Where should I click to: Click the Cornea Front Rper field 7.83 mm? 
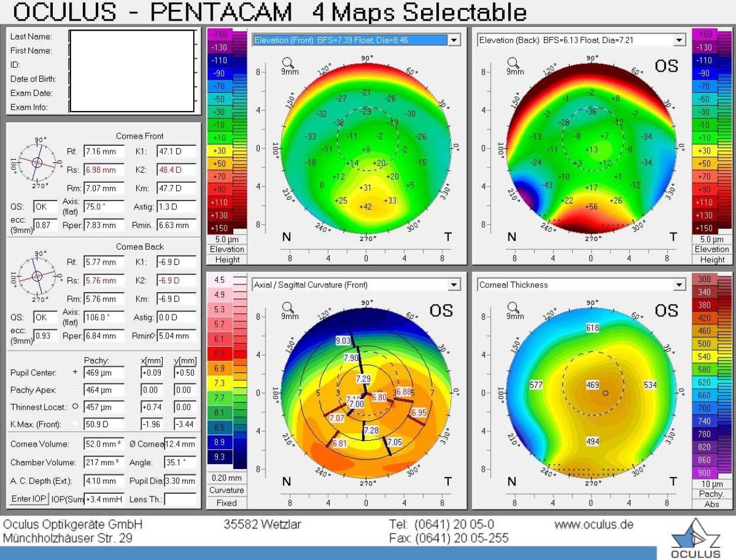pyautogui.click(x=104, y=225)
